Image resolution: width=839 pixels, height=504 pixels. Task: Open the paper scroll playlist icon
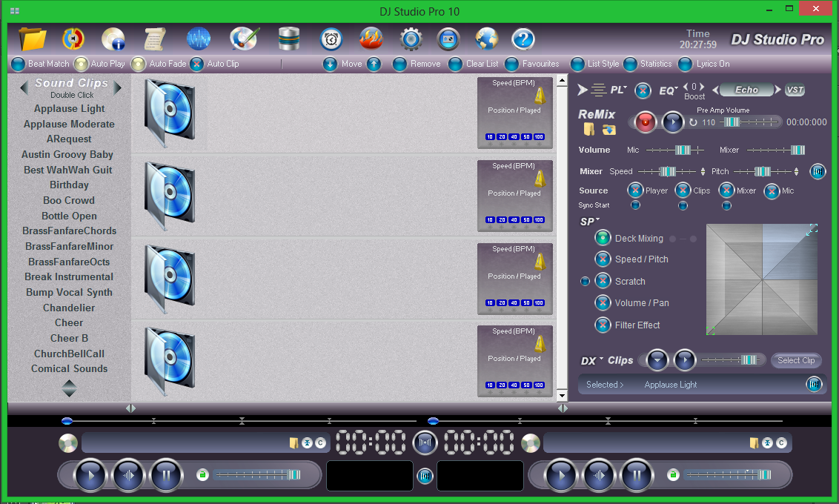pyautogui.click(x=154, y=39)
